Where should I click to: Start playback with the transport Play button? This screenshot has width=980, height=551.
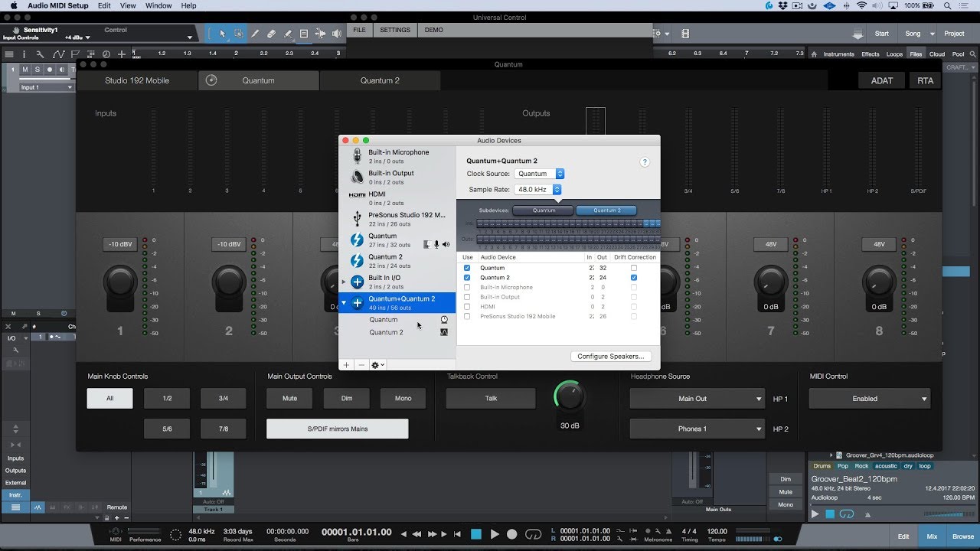coord(495,534)
